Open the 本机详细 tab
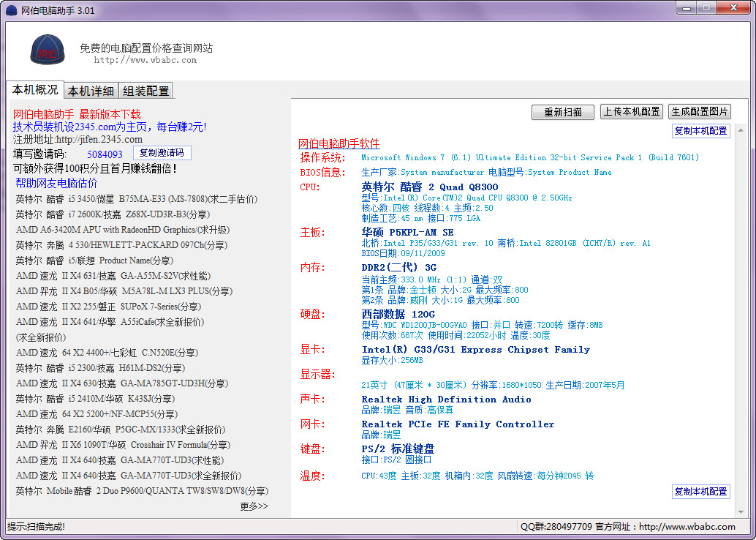Image resolution: width=756 pixels, height=540 pixels. tap(91, 91)
